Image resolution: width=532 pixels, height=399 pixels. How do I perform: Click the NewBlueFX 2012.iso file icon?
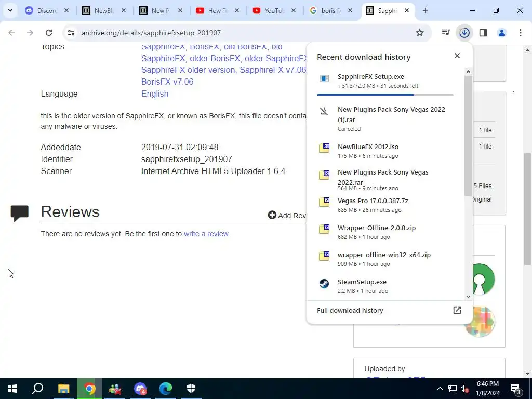click(x=324, y=148)
